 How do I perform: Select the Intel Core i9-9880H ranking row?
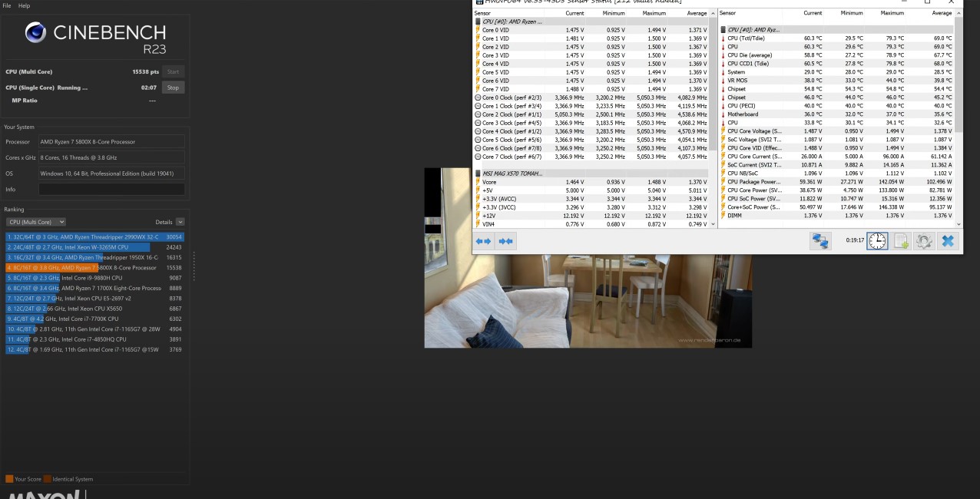[94, 278]
